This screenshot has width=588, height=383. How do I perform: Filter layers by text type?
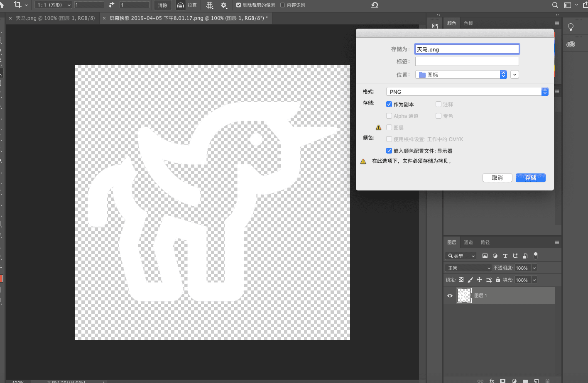click(505, 256)
